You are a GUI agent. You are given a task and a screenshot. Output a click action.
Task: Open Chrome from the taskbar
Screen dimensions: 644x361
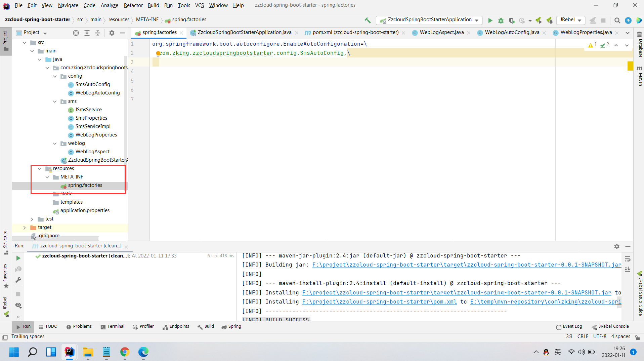125,352
